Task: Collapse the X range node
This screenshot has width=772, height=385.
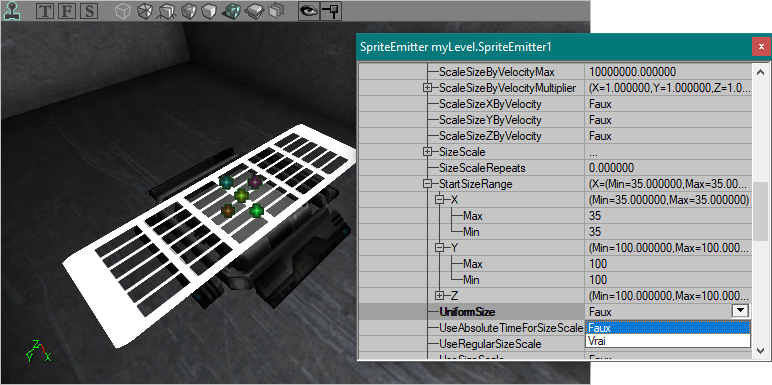Action: pos(440,200)
